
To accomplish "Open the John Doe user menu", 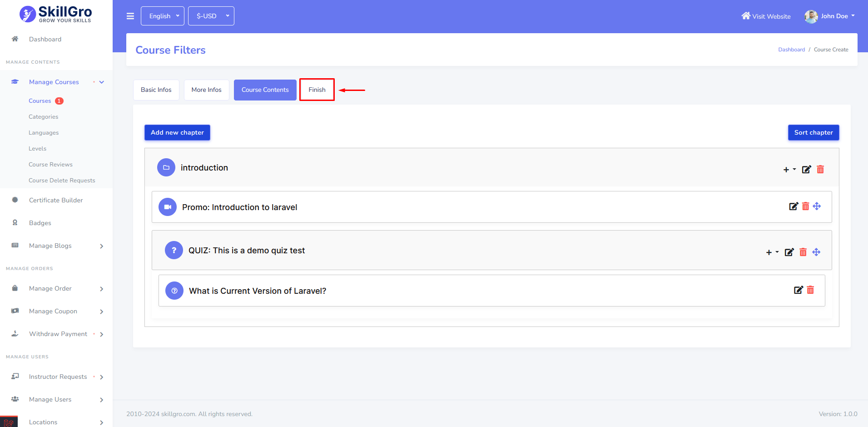I will coord(830,16).
